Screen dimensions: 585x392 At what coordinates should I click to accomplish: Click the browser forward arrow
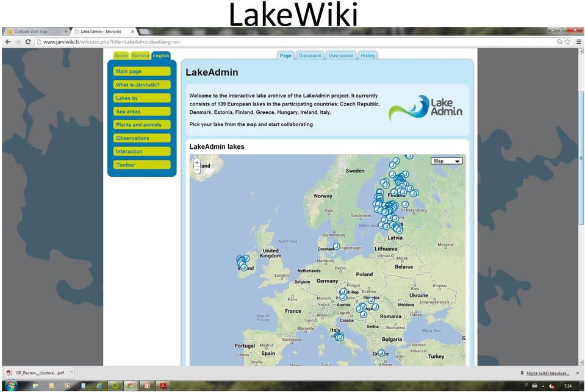coord(18,42)
